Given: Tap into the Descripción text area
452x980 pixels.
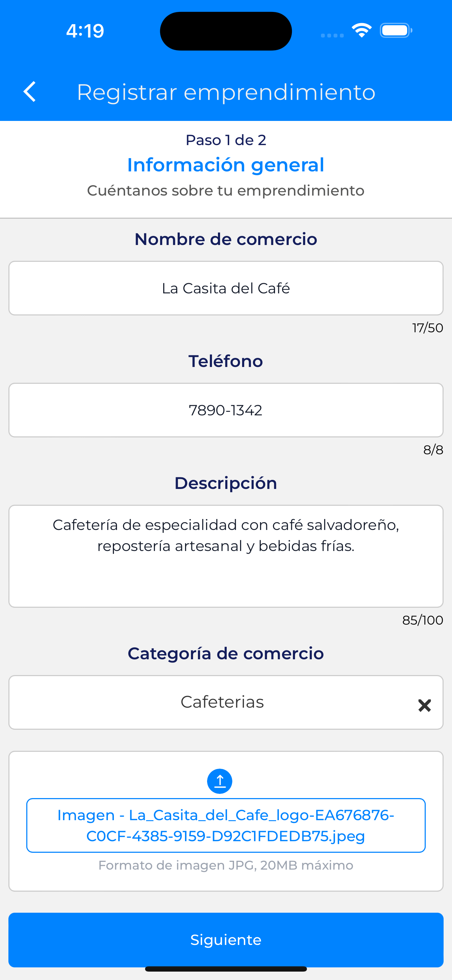Looking at the screenshot, I should point(226,556).
